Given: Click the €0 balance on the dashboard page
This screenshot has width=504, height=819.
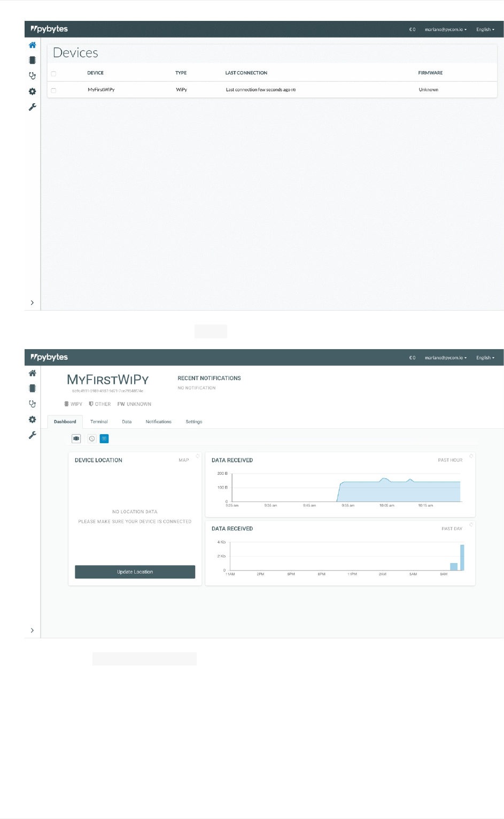Looking at the screenshot, I should 412,358.
